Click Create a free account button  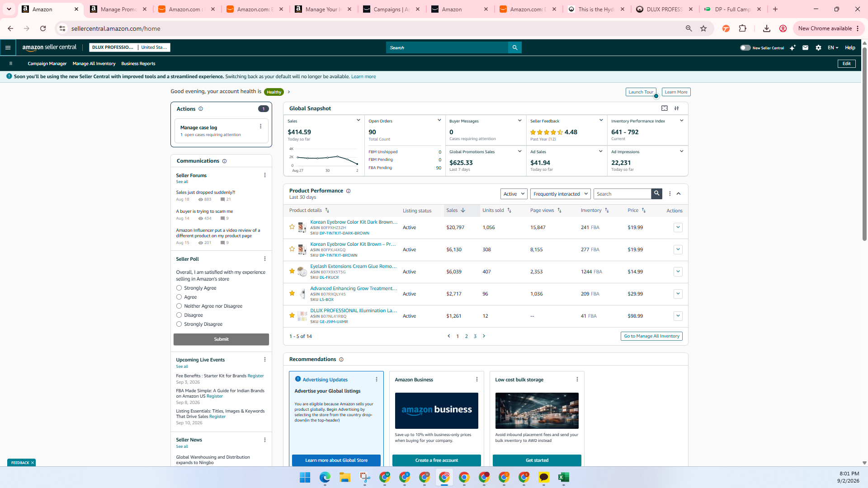tap(436, 460)
